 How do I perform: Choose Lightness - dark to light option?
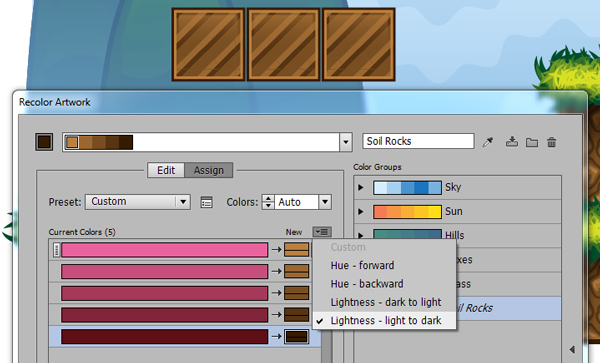click(386, 302)
